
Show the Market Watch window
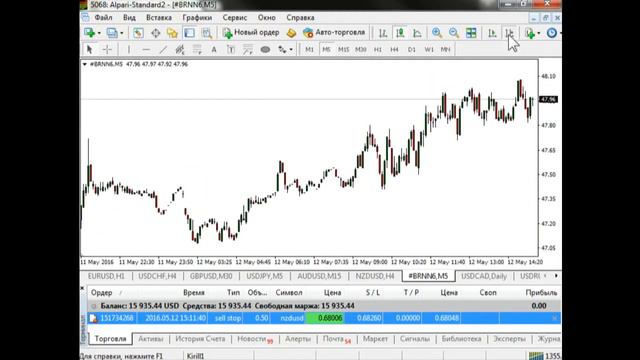click(138, 33)
